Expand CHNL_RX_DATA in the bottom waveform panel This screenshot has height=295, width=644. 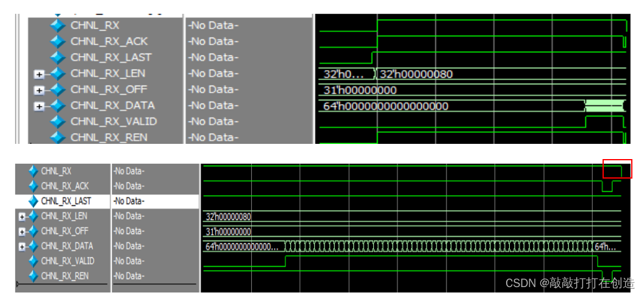coord(22,247)
